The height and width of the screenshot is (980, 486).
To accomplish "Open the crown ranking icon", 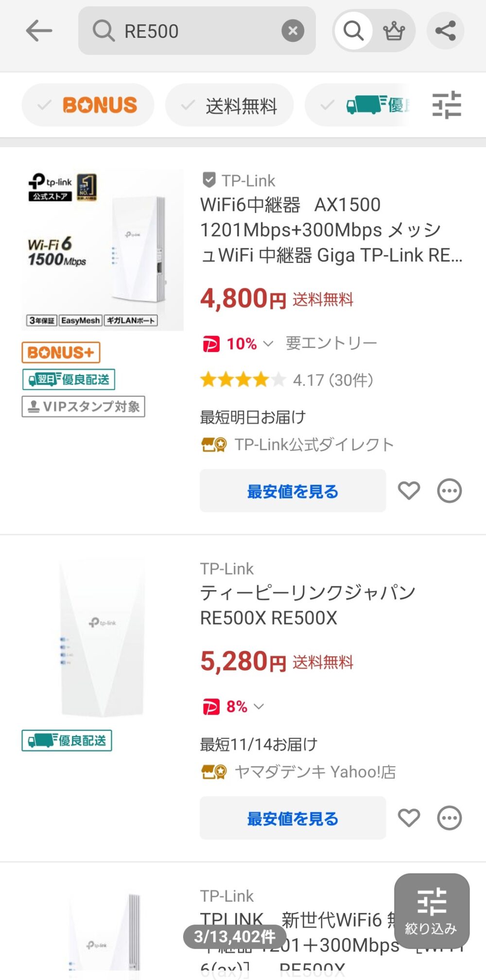I will 394,31.
